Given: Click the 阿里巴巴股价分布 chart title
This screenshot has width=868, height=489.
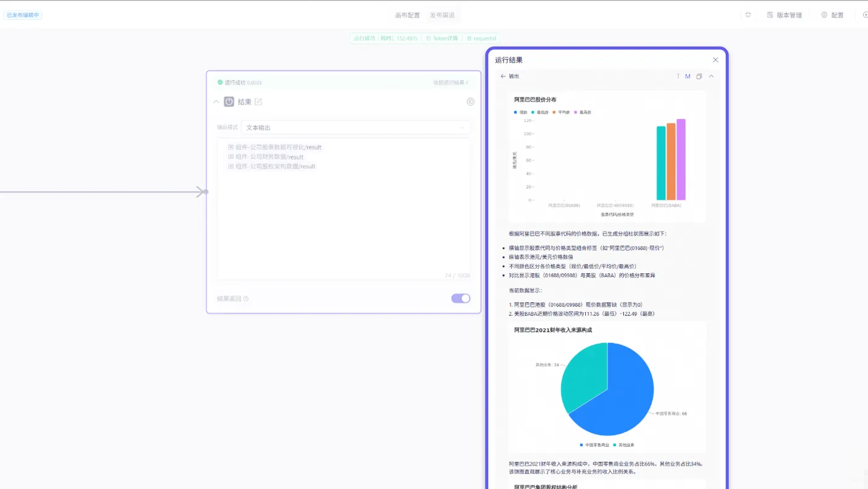Looking at the screenshot, I should click(x=535, y=99).
